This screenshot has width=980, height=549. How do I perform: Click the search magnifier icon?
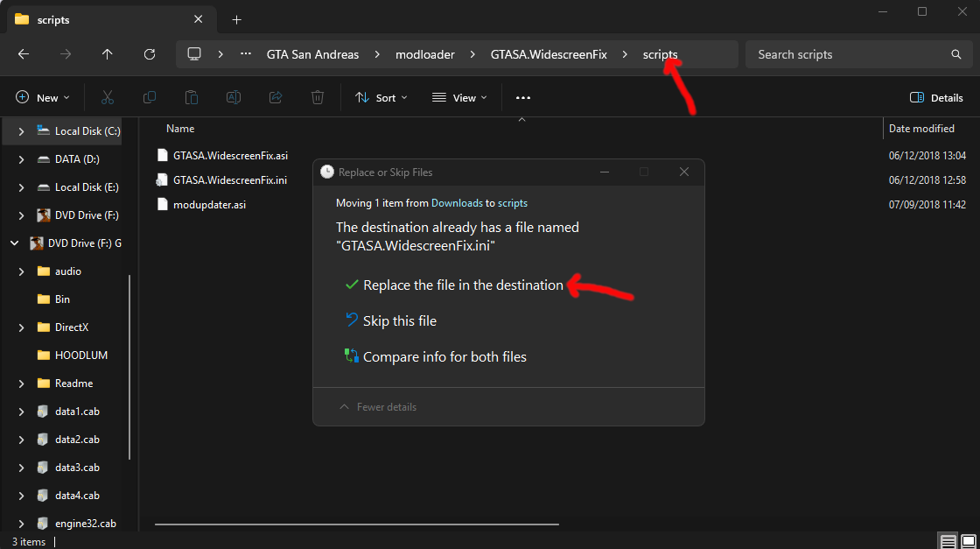click(956, 54)
